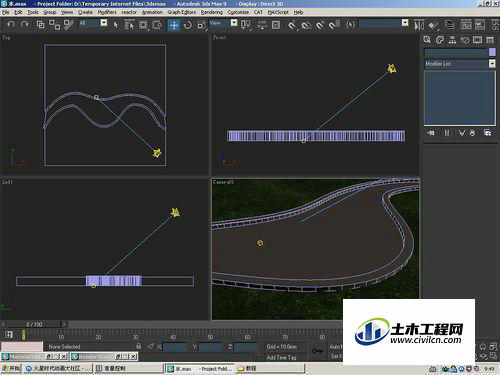Screen dimensions: 500x375
Task: Click the Add Time Tag label
Action: pos(281,357)
